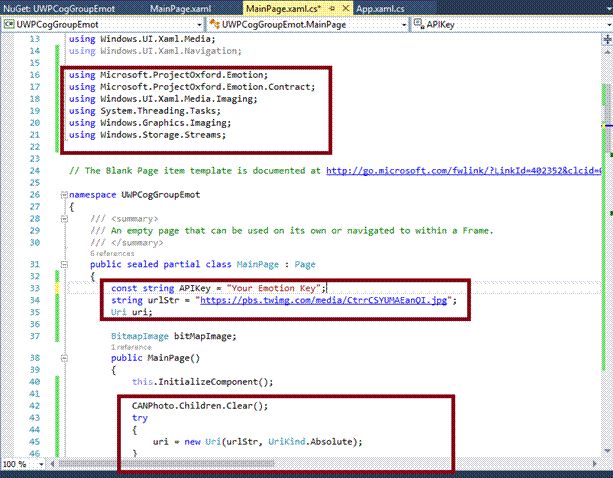Click the line "using Windows.UI.Xaml.Navigation;"
The height and width of the screenshot is (478, 613).
pyautogui.click(x=155, y=51)
